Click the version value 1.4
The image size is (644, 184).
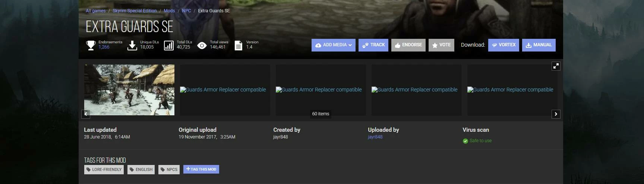[249, 47]
